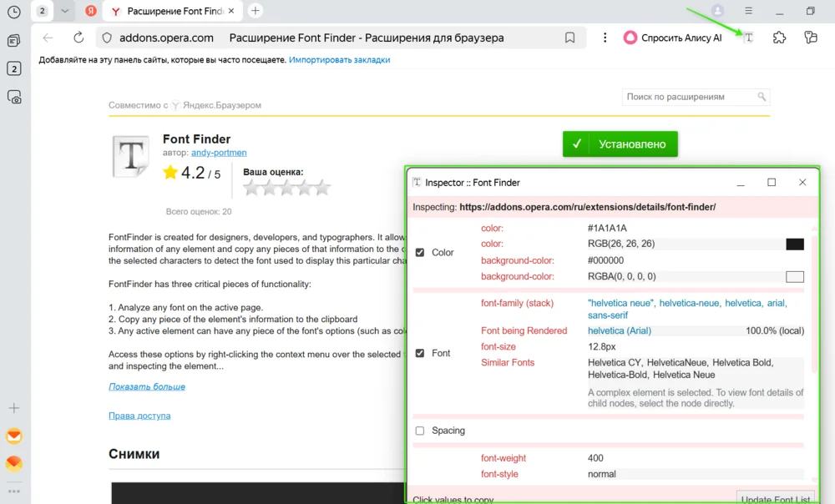
Task: Go back to the previous page
Action: 48,38
